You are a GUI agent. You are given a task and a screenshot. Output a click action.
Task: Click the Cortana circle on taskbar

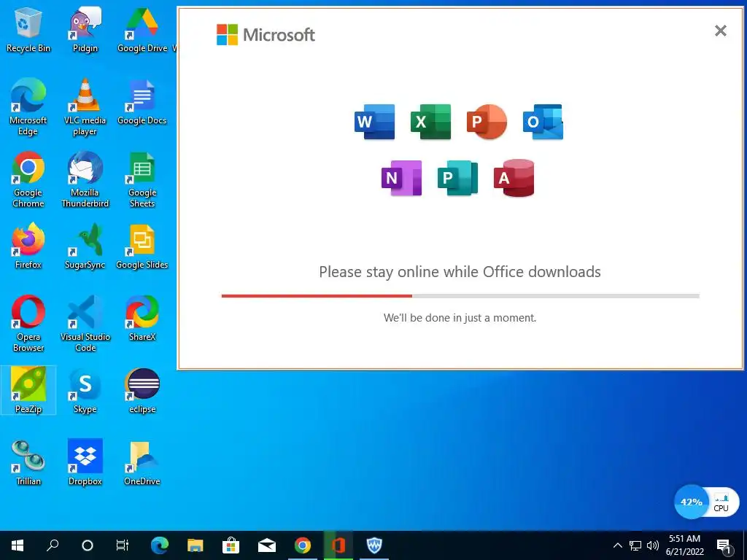(88, 545)
